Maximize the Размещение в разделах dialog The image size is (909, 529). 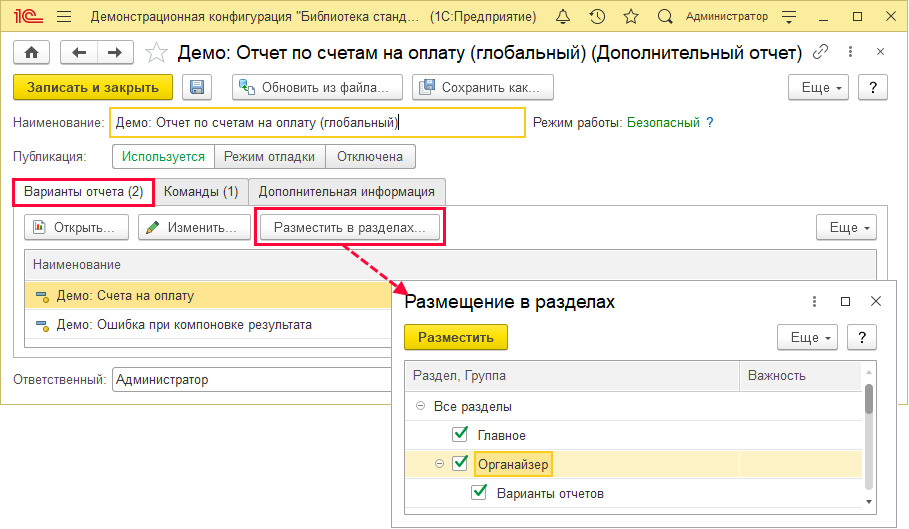coord(845,301)
